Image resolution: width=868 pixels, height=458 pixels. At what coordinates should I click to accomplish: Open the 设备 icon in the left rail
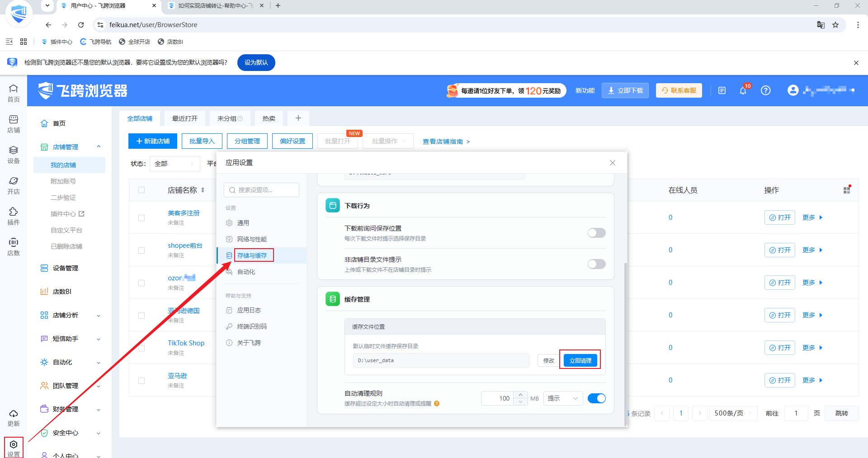(14, 155)
